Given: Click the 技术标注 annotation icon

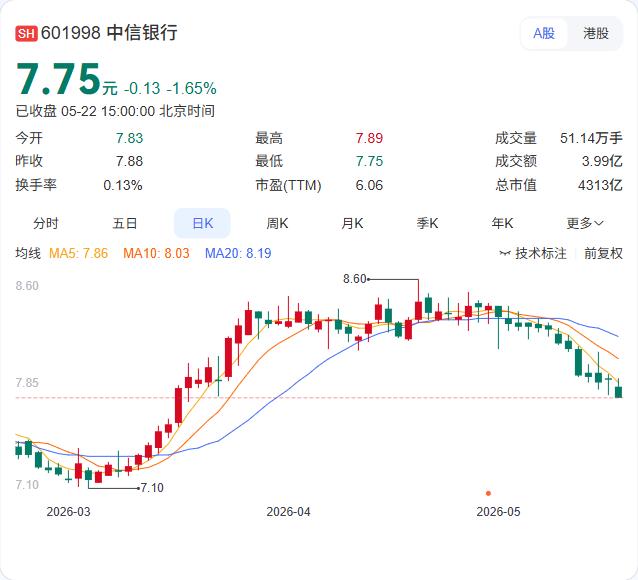Looking at the screenshot, I should coord(505,254).
